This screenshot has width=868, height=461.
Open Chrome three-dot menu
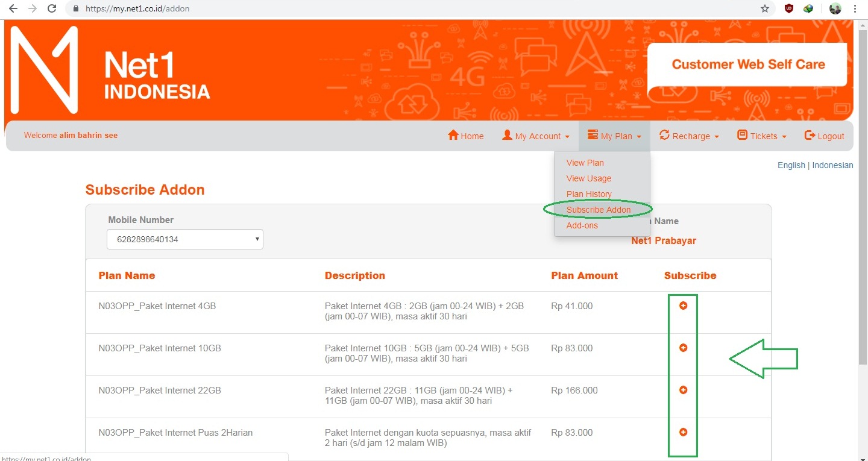coord(855,8)
